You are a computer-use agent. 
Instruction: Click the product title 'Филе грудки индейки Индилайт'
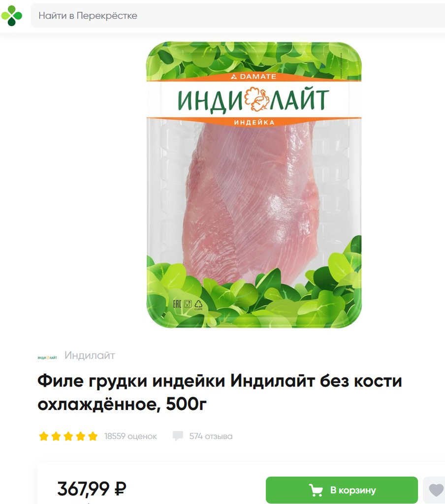point(176,381)
